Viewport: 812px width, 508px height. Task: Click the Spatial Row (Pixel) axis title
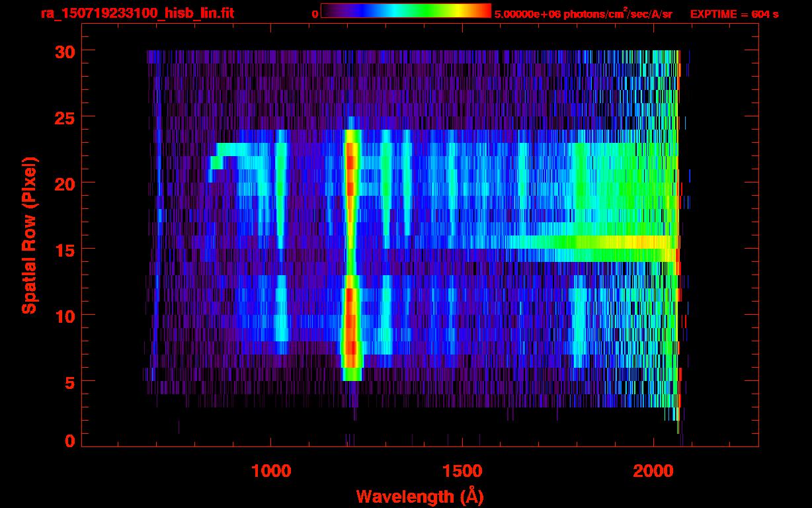29,235
